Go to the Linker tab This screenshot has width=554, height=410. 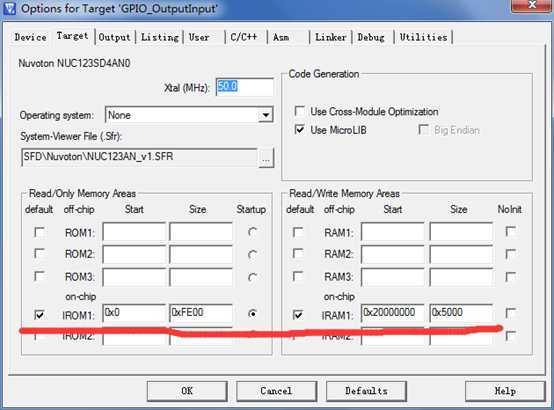331,37
